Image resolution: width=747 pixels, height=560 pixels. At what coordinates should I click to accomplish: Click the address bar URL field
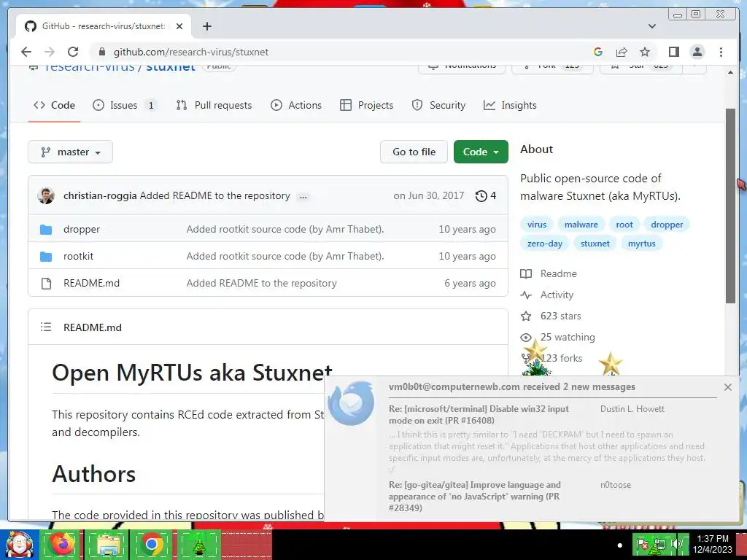(343, 52)
